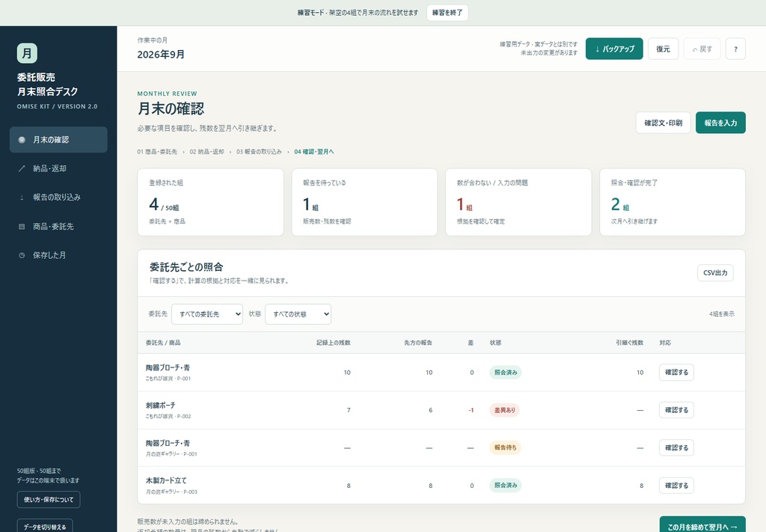This screenshot has height=532, width=766.
Task: Go to 納品・返却 in the sidebar
Action: tap(58, 168)
